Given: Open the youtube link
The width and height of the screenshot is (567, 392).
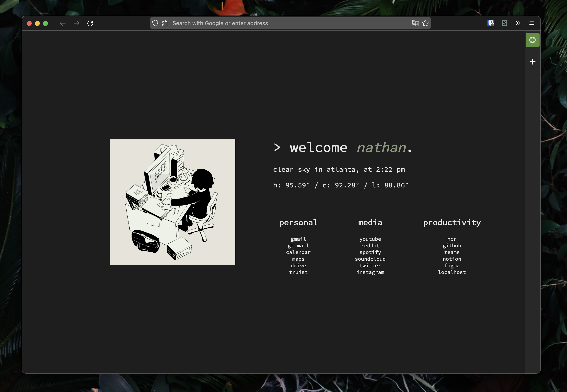Looking at the screenshot, I should click(370, 239).
